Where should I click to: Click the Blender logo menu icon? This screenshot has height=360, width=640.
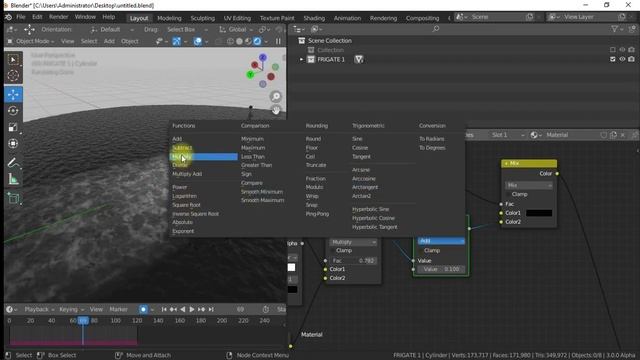tap(8, 17)
